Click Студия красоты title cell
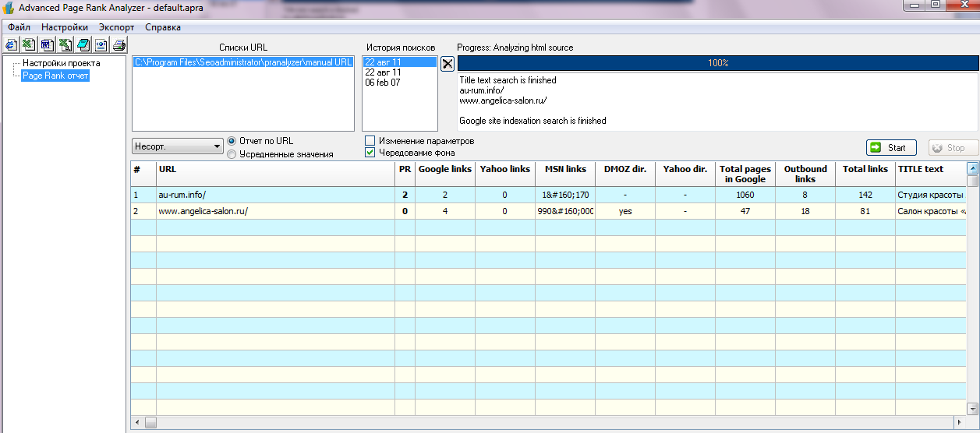The width and height of the screenshot is (980, 433). 931,195
